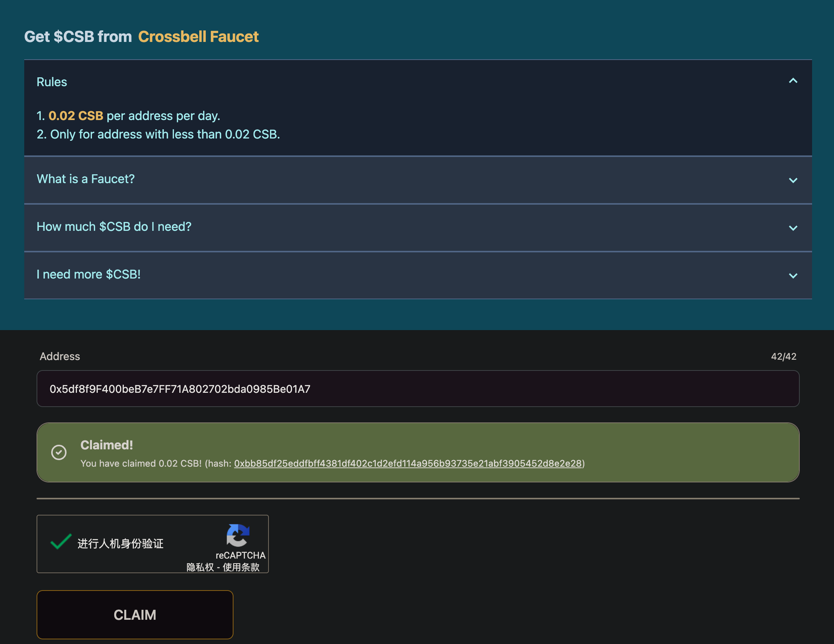The image size is (834, 644).
Task: Open the What is a Faucet? section
Action: click(x=85, y=179)
